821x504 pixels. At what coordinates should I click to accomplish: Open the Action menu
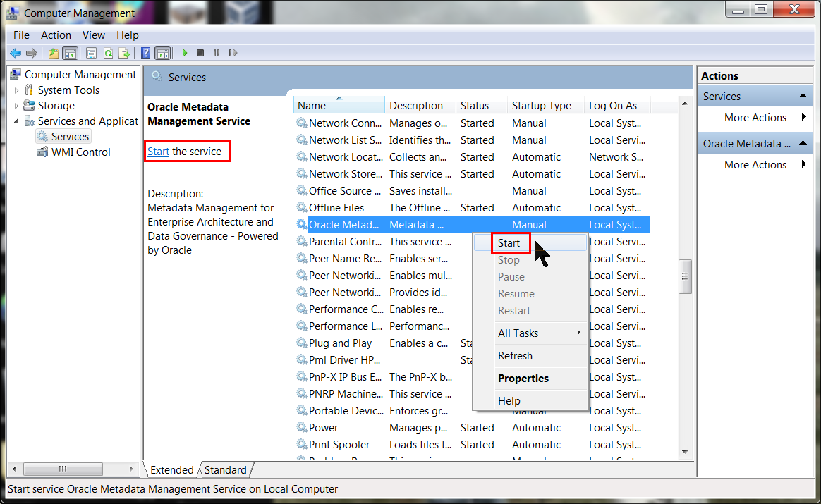pos(56,35)
